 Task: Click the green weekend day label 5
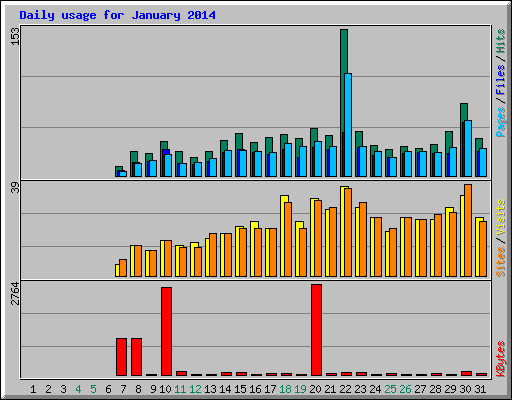tap(93, 389)
